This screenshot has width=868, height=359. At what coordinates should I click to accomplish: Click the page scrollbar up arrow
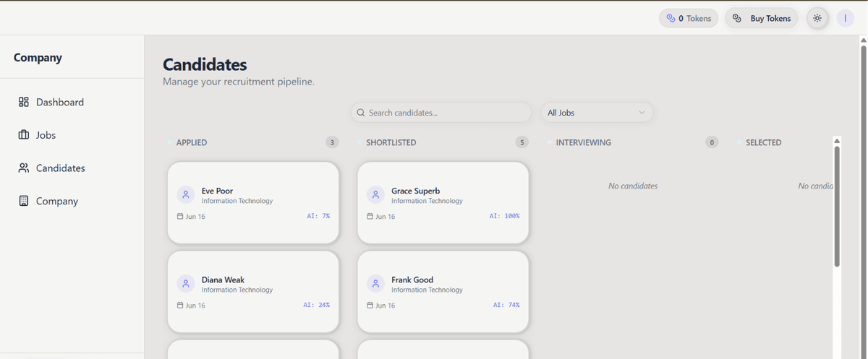coord(863,39)
